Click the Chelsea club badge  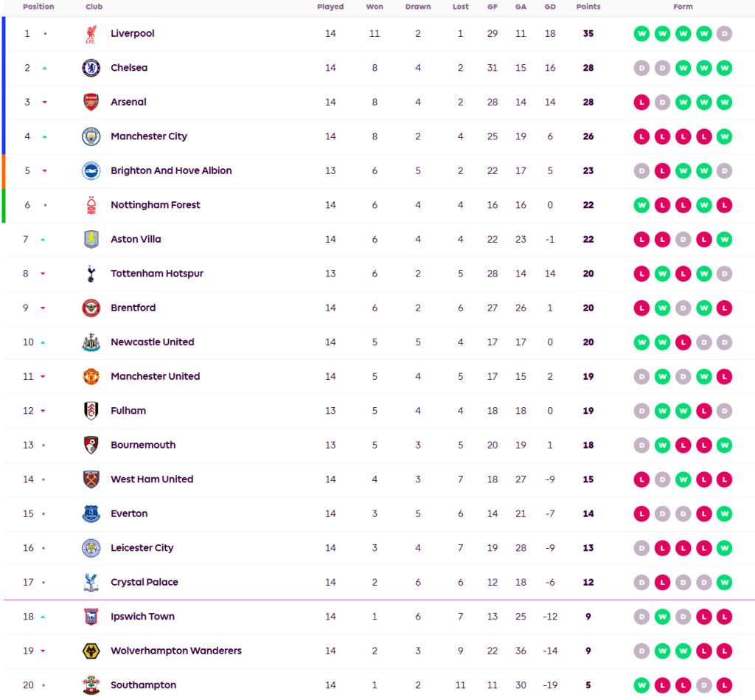[91, 68]
